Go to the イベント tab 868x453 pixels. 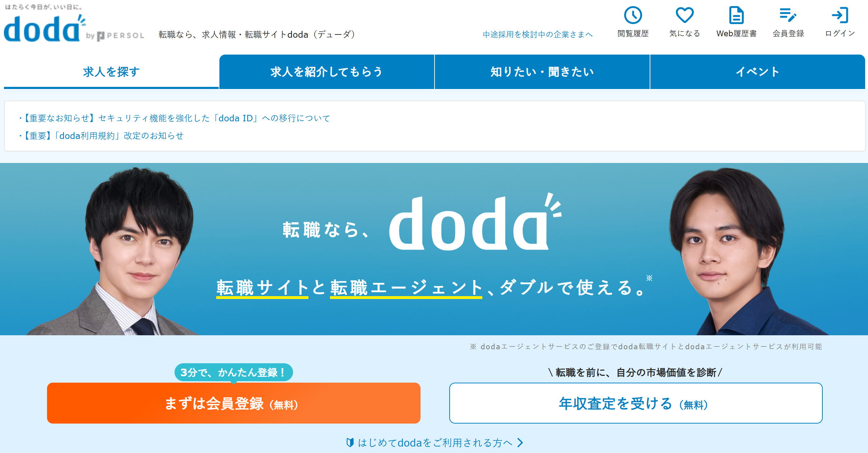757,72
